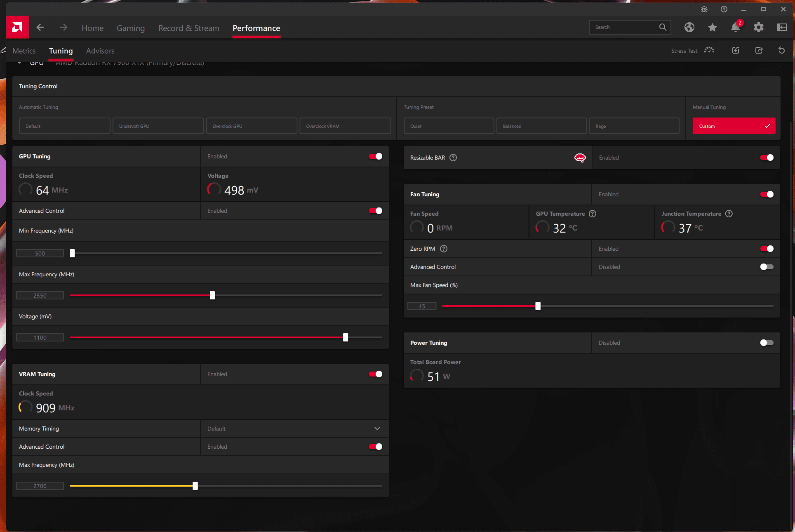Click Max Fan Speed slider handle
The image size is (795, 532).
tap(538, 306)
